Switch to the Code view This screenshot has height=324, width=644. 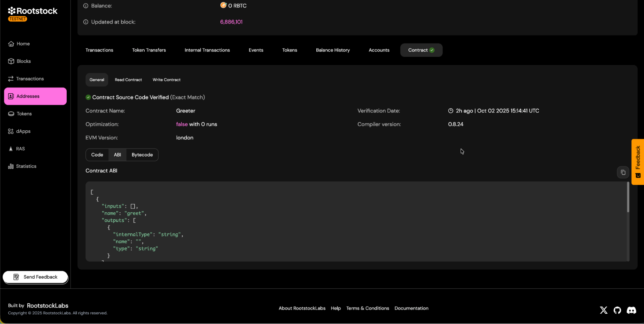(x=97, y=155)
